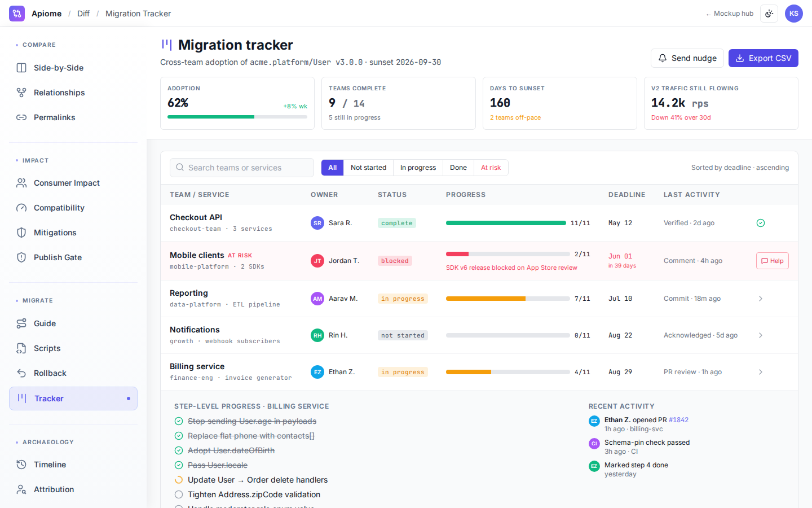Click the 'blocked' status badge
This screenshot has height=508, width=812.
point(395,261)
